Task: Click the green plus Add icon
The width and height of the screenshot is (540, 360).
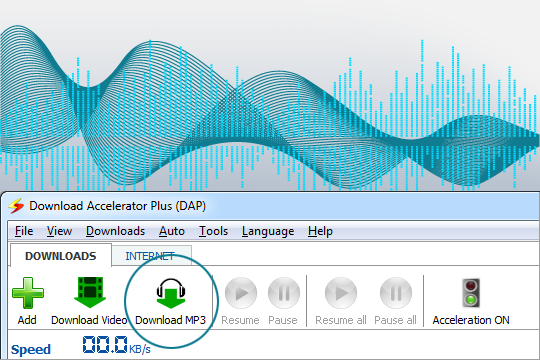Action: click(x=28, y=293)
